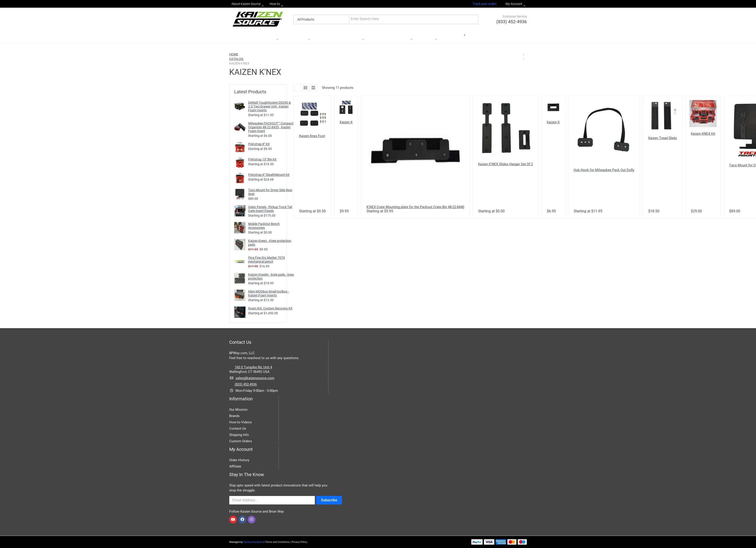Click Track your order link
Image resolution: width=756 pixels, height=548 pixels.
(x=484, y=4)
